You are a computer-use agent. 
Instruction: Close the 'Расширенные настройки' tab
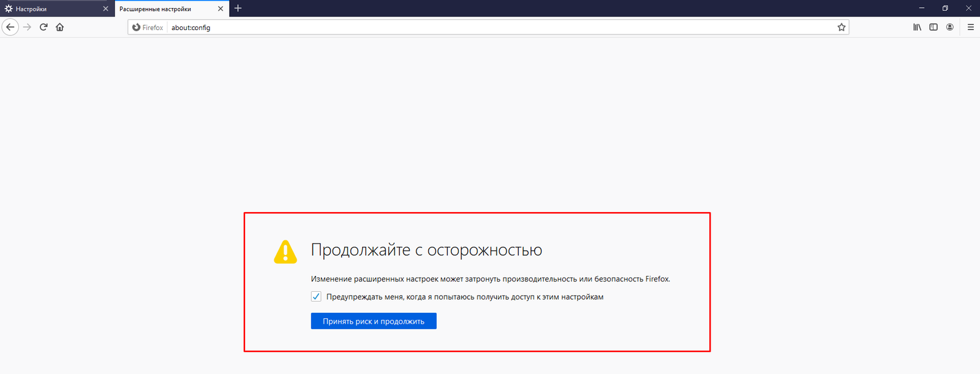pyautogui.click(x=221, y=9)
